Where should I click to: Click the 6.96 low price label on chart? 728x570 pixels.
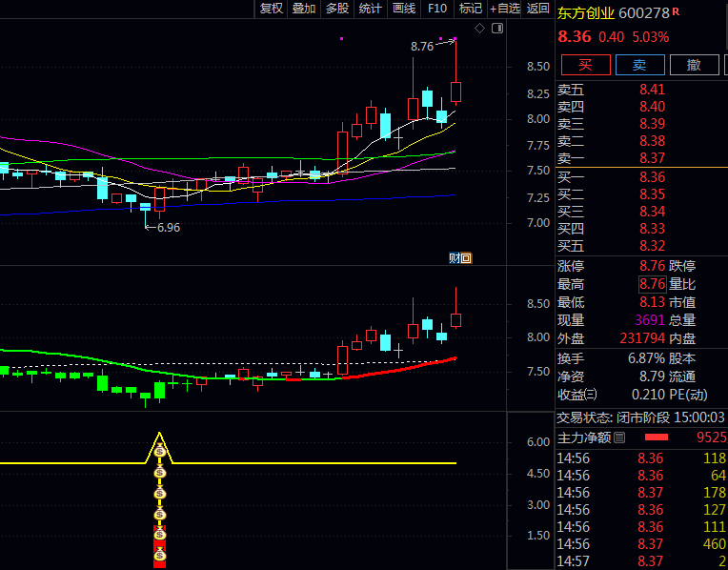point(168,228)
